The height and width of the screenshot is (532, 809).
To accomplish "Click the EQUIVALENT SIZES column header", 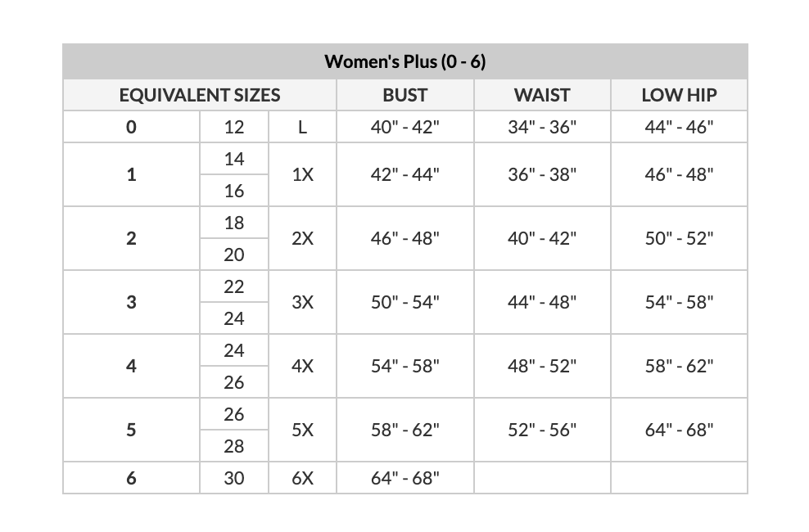I will tap(200, 95).
